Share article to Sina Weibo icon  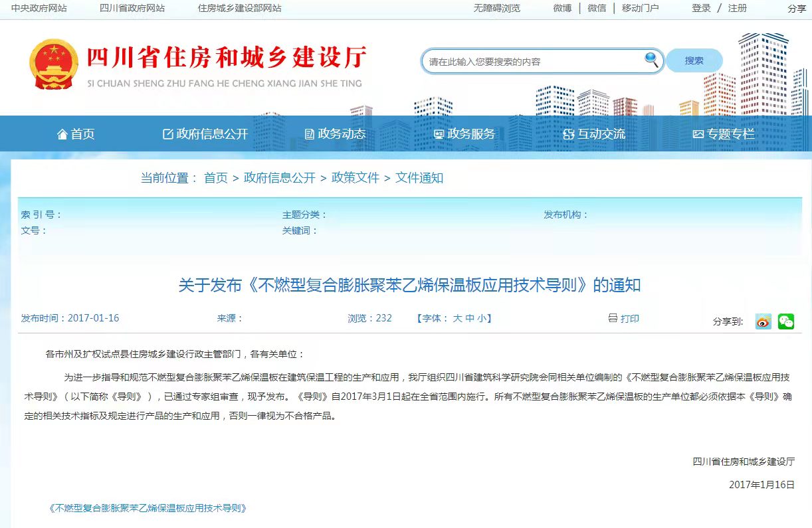pyautogui.click(x=763, y=321)
